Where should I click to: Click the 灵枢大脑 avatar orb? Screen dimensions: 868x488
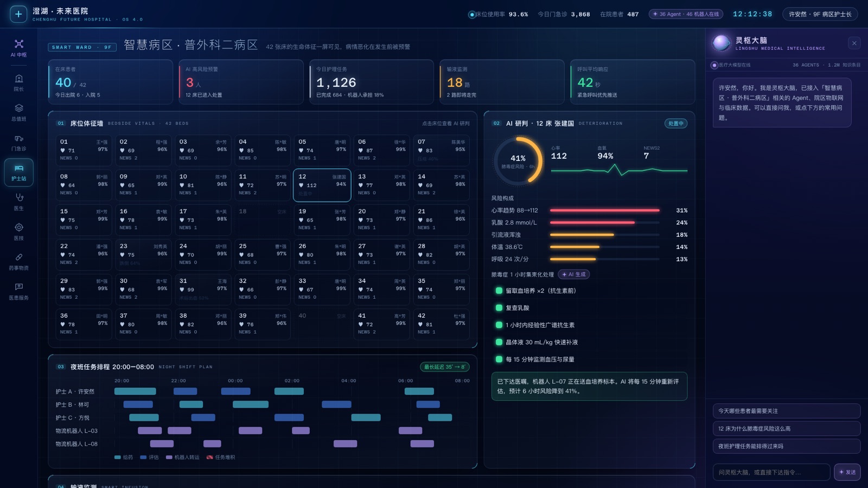[722, 43]
